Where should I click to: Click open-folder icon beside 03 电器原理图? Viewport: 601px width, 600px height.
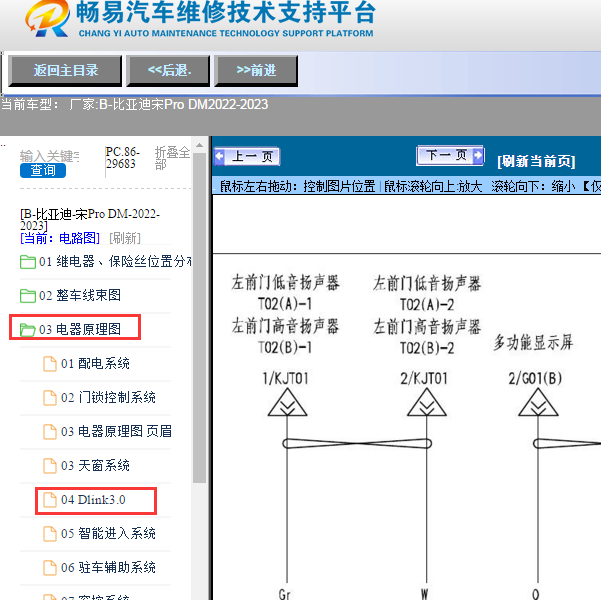pyautogui.click(x=28, y=329)
